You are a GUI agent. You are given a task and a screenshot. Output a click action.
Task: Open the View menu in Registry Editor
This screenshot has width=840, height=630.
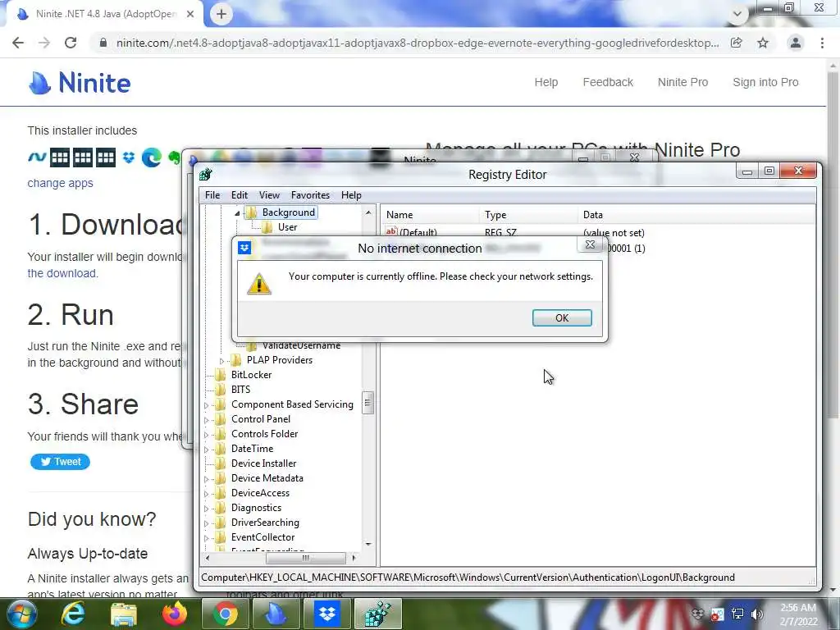point(269,195)
